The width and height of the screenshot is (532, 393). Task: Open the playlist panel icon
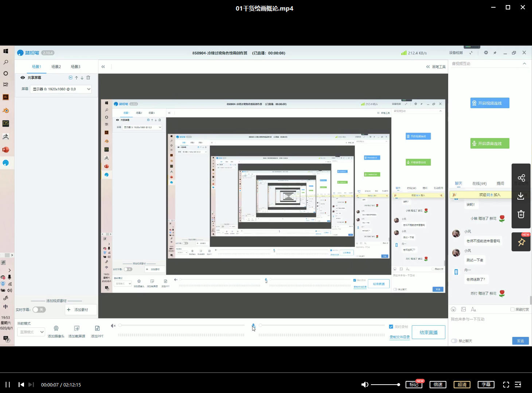518,385
